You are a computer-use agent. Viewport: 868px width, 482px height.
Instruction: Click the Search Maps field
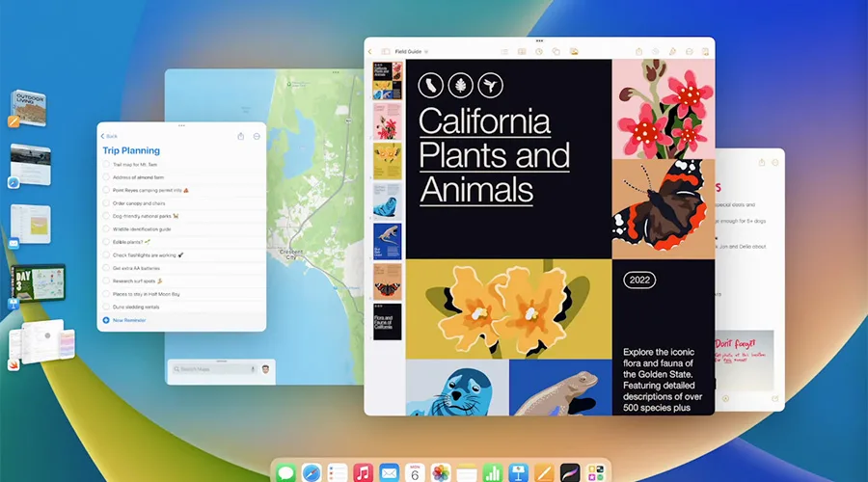tap(207, 368)
